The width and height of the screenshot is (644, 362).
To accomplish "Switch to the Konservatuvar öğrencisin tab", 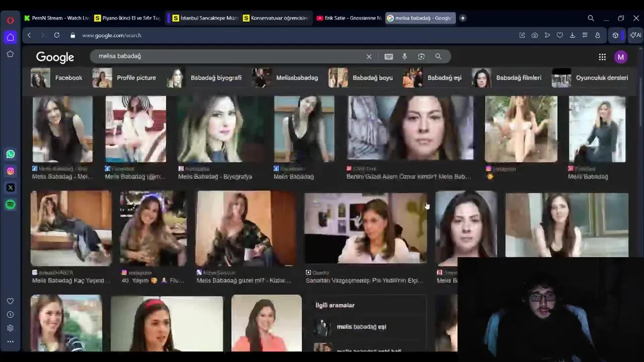I will click(275, 18).
